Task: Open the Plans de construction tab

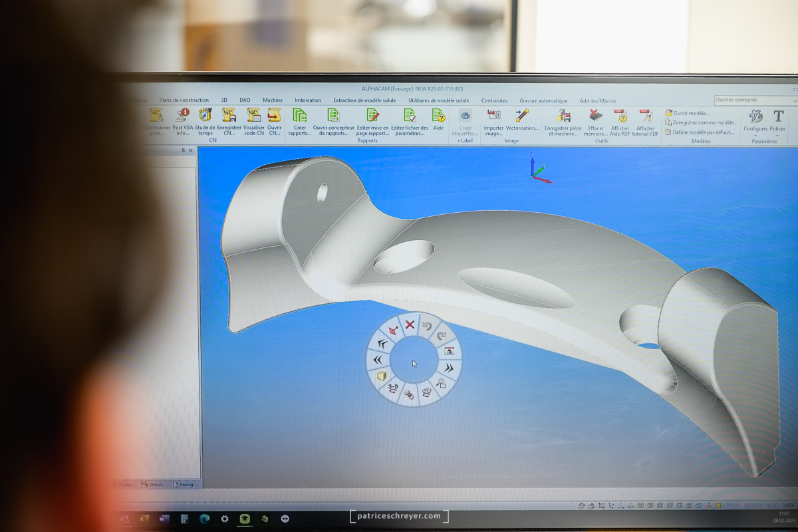Action: (x=184, y=100)
